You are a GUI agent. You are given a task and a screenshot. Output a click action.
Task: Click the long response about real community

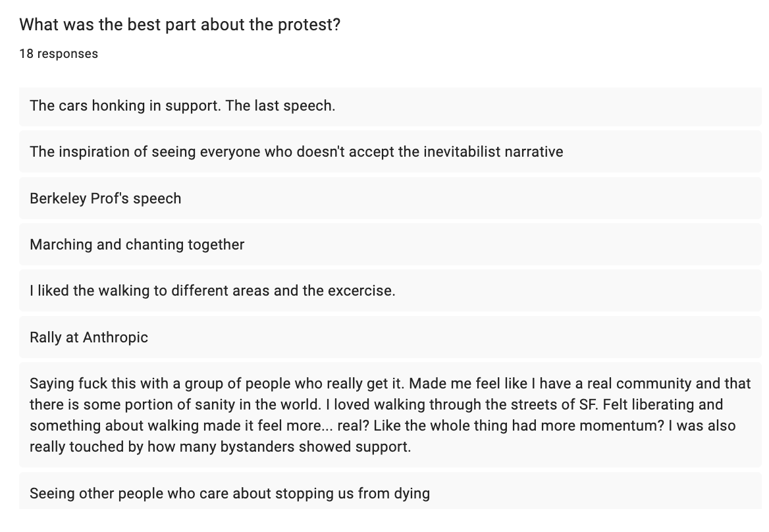[390, 415]
